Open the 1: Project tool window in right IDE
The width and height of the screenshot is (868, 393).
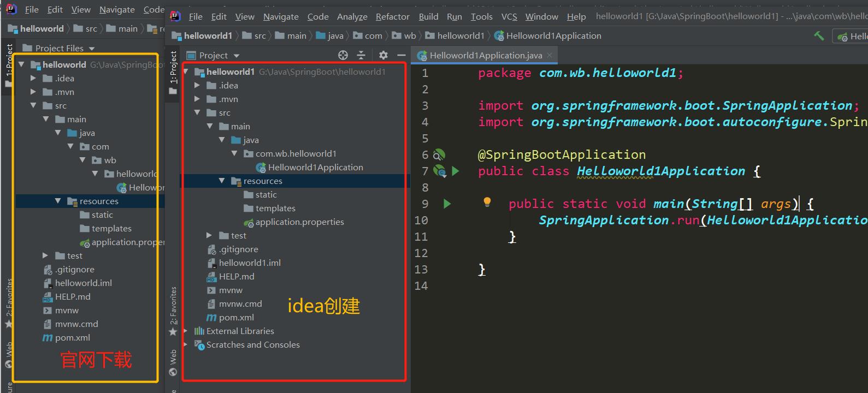tap(173, 73)
